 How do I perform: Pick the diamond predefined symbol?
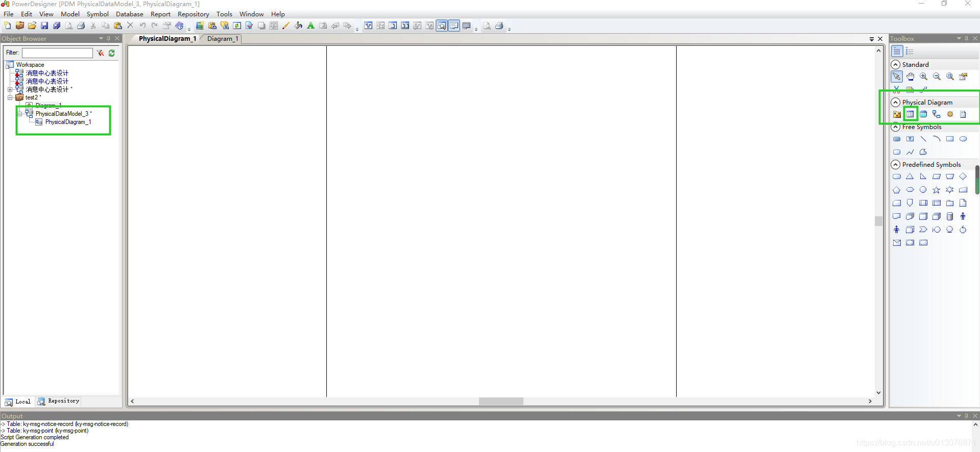[963, 177]
